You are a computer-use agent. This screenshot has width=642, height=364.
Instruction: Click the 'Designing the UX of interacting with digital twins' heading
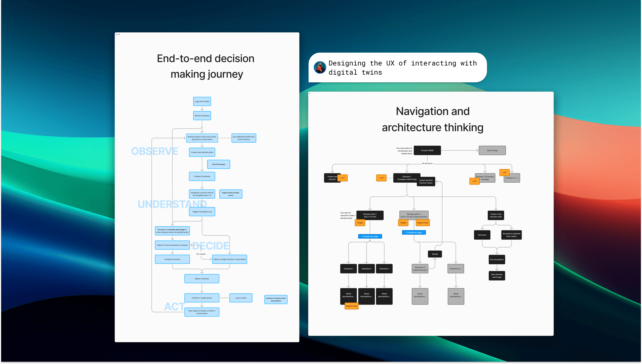tap(403, 68)
